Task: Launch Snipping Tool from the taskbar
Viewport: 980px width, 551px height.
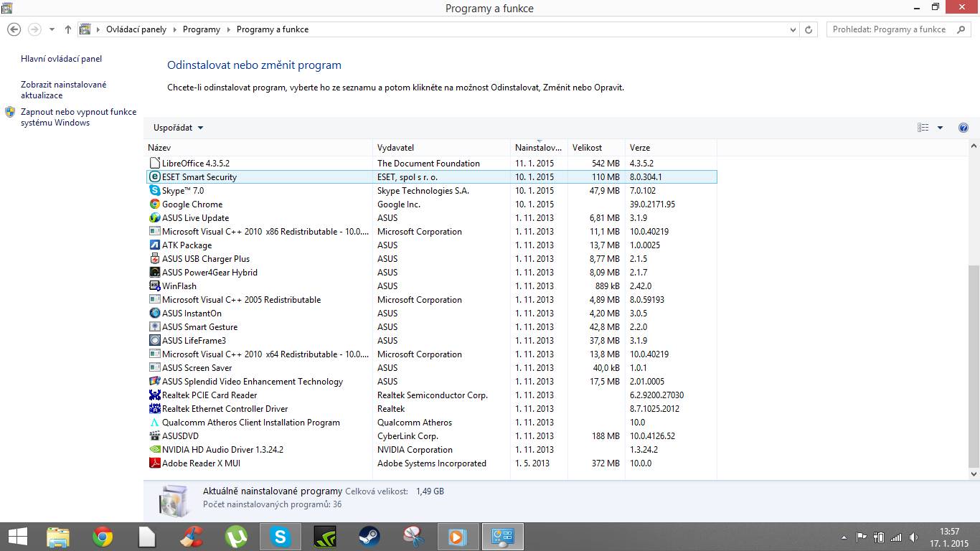Action: [x=414, y=537]
